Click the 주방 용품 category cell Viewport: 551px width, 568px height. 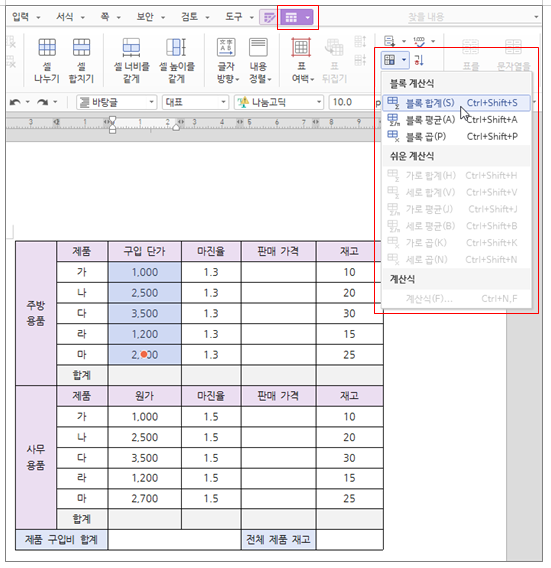[36, 313]
